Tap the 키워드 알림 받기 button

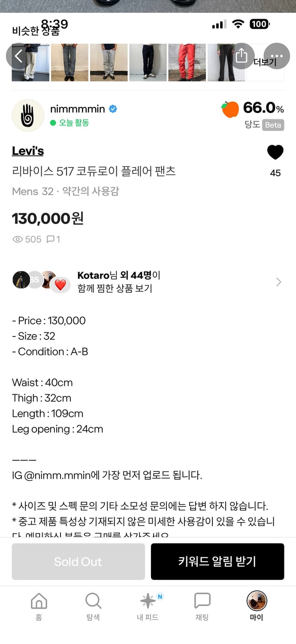(x=217, y=561)
